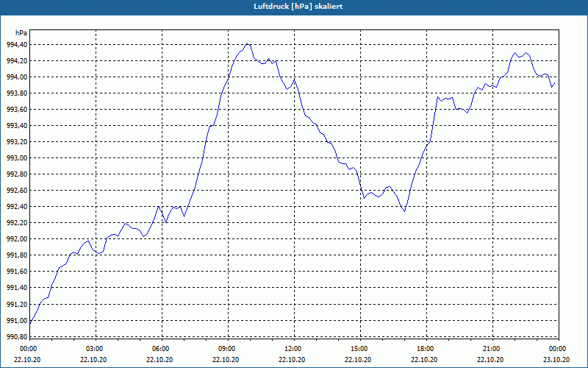Click the 992,20 y-axis label

click(x=17, y=223)
